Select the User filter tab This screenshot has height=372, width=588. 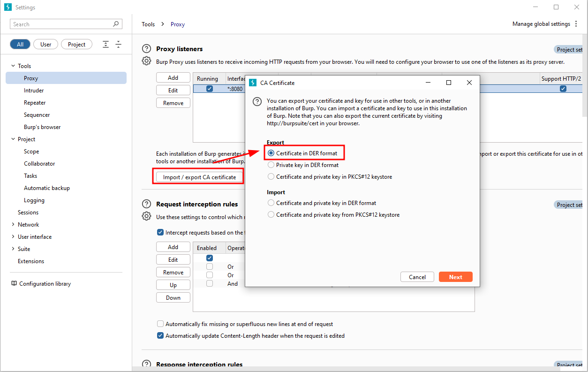(x=46, y=45)
